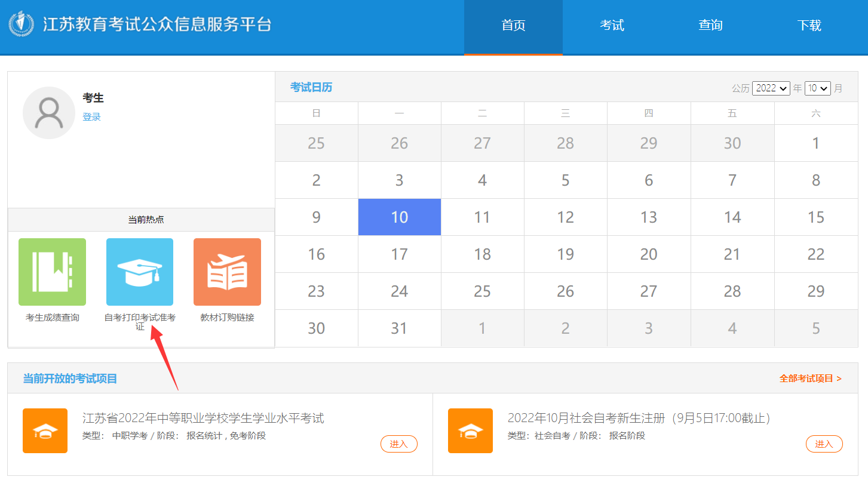Image resolution: width=868 pixels, height=486 pixels.
Task: Open 教材订购链接 orange textbook icon
Action: click(x=227, y=272)
